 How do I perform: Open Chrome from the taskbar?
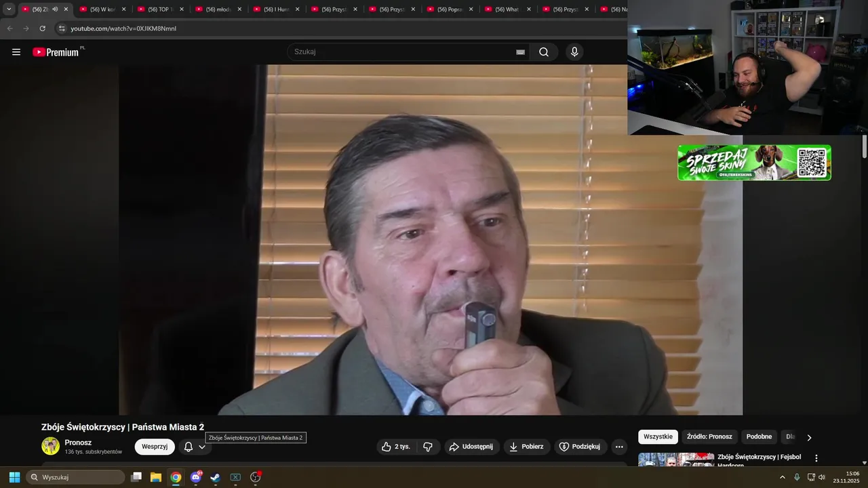tap(176, 477)
